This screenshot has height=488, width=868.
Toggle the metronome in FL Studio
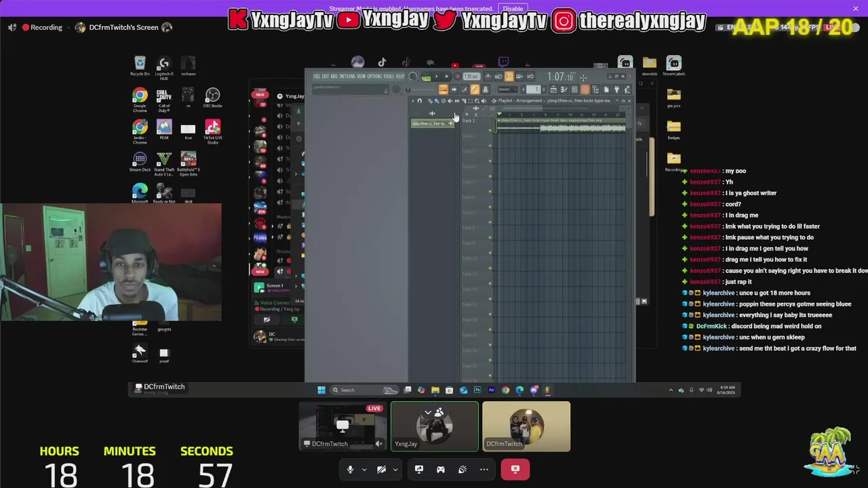tap(488, 77)
